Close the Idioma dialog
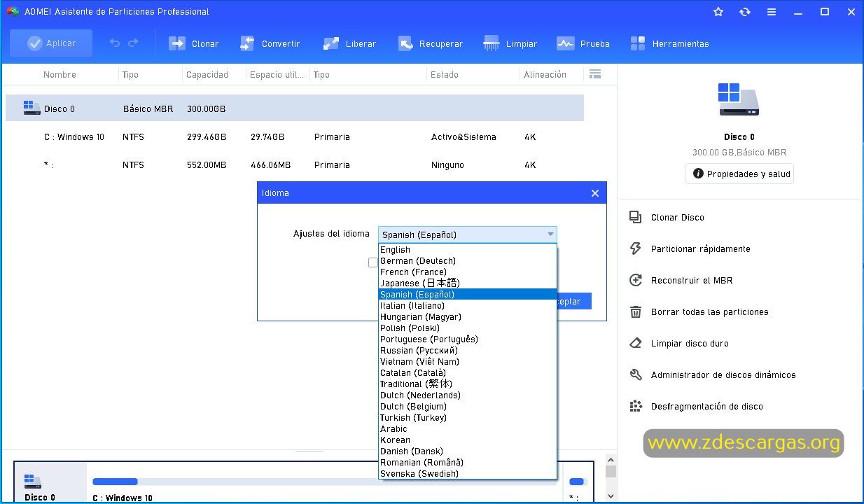Screen dimensions: 864x504 (x=595, y=193)
